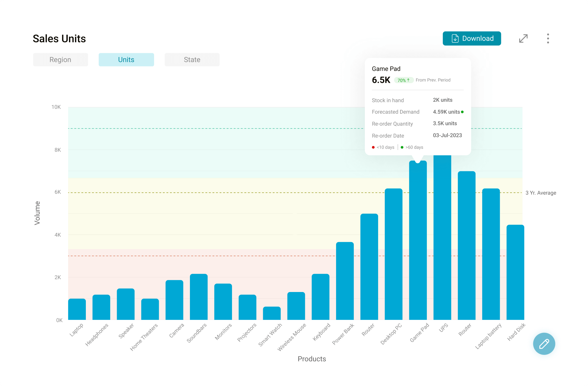Click the Power Bank bar
The height and width of the screenshot is (386, 588).
[345, 281]
